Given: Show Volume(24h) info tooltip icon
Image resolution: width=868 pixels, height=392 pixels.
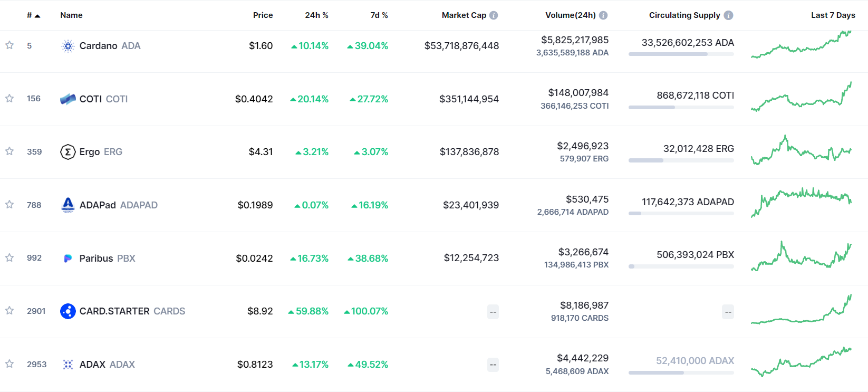Looking at the screenshot, I should pos(603,15).
